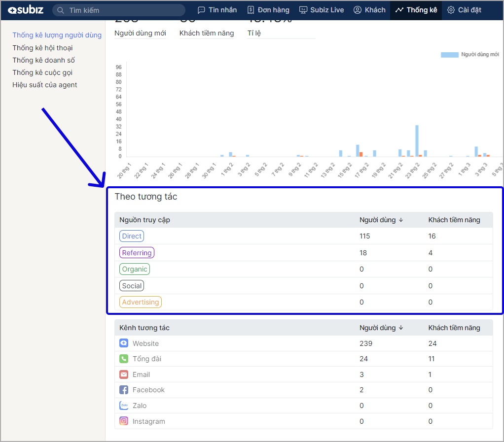The height and width of the screenshot is (442, 504).
Task: Focus the Tìm kiếm search field
Action: [123, 10]
